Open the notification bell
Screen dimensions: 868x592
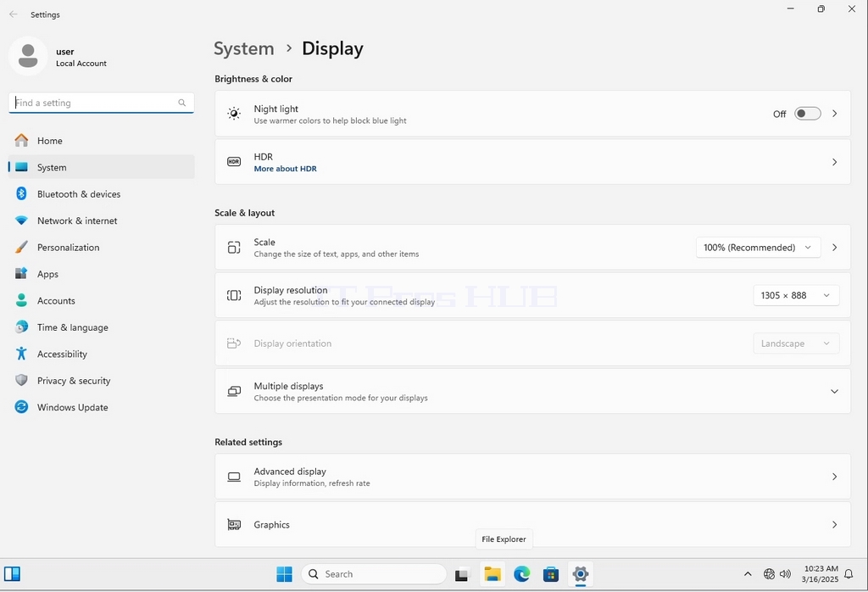click(x=849, y=574)
